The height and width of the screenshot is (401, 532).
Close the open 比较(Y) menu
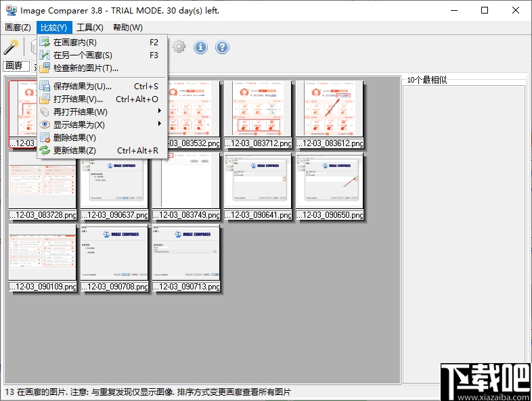(54, 28)
